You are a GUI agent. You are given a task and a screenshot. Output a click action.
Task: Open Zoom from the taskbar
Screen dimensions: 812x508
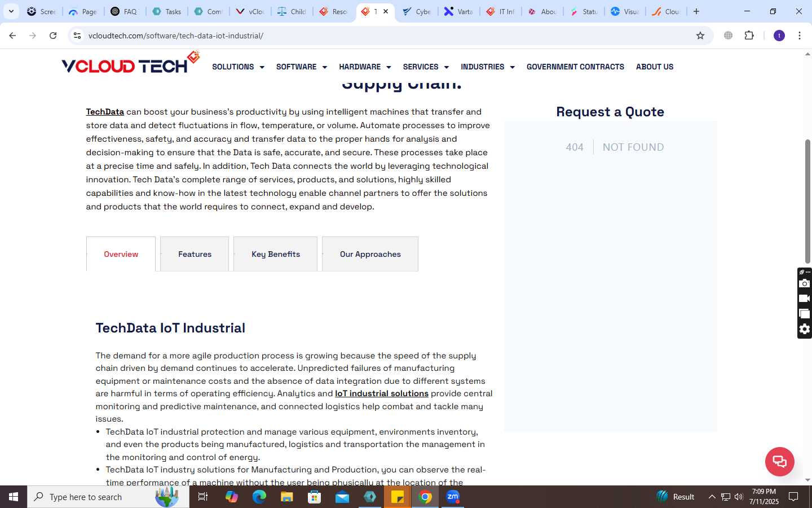coord(453,497)
